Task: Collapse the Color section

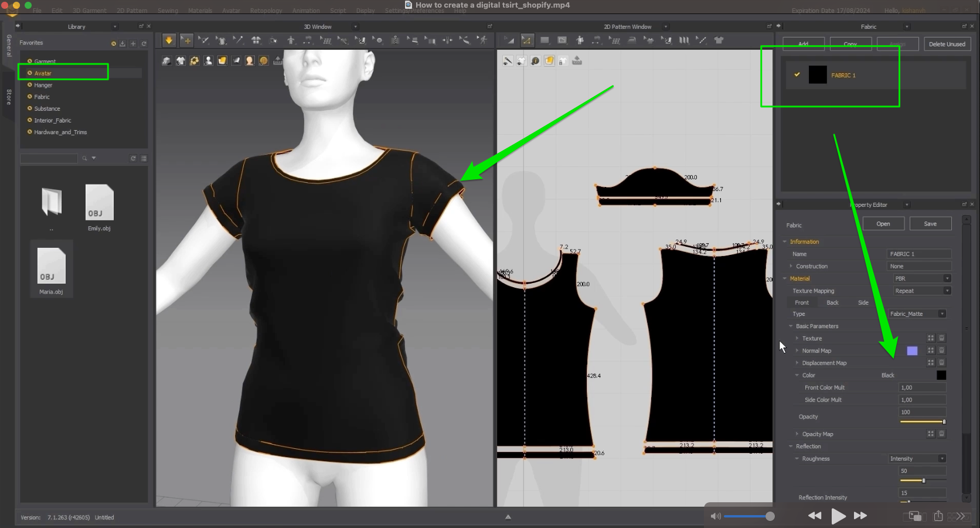Action: point(797,375)
